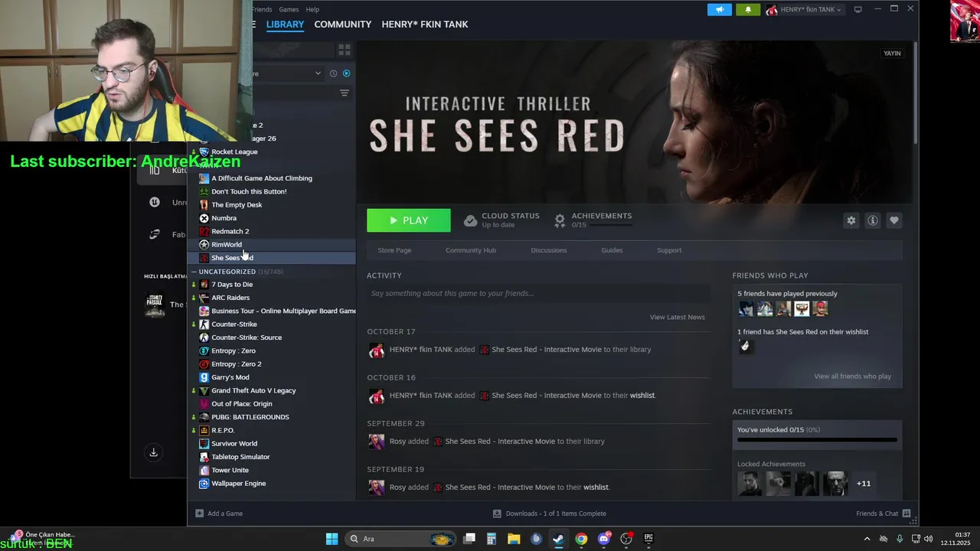980x551 pixels.
Task: Add She Sees Red to favorites
Action: click(893, 220)
